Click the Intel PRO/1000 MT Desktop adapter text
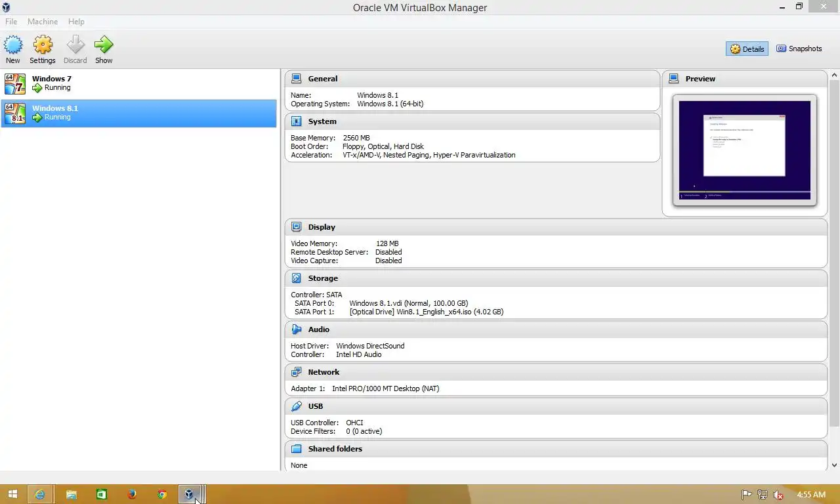 pos(386,388)
